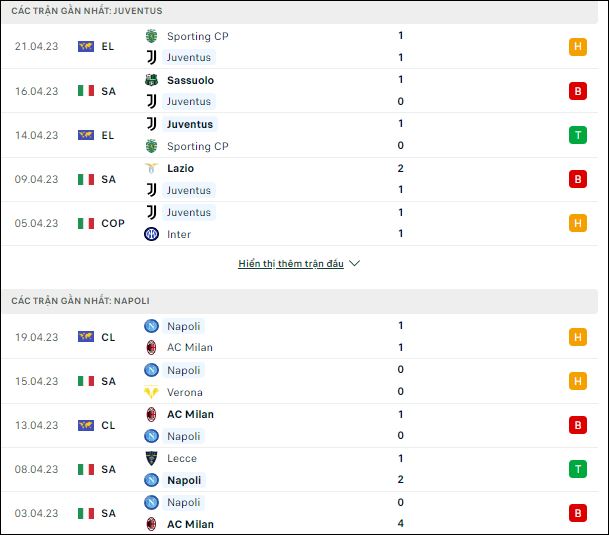
Task: Click orange H badge for Napoli vs Verona
Action: (x=578, y=381)
